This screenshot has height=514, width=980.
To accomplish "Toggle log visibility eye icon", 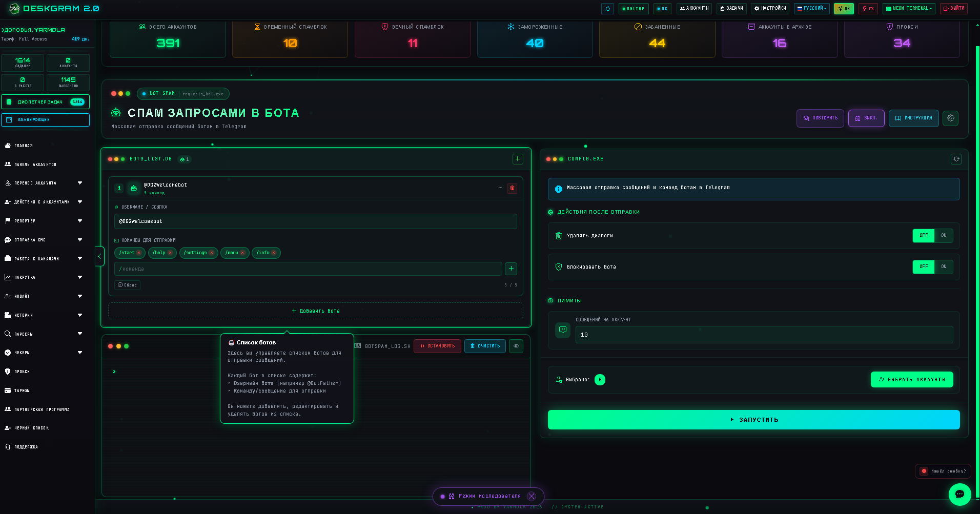I will pyautogui.click(x=516, y=346).
